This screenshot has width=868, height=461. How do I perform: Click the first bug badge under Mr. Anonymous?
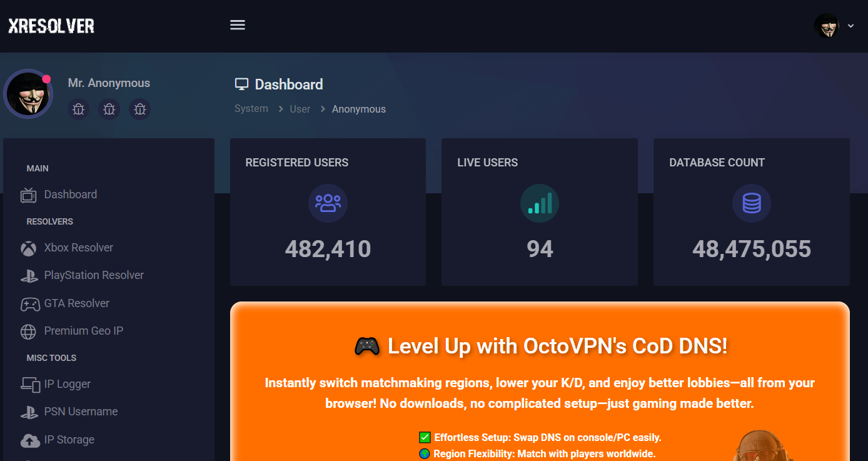78,109
